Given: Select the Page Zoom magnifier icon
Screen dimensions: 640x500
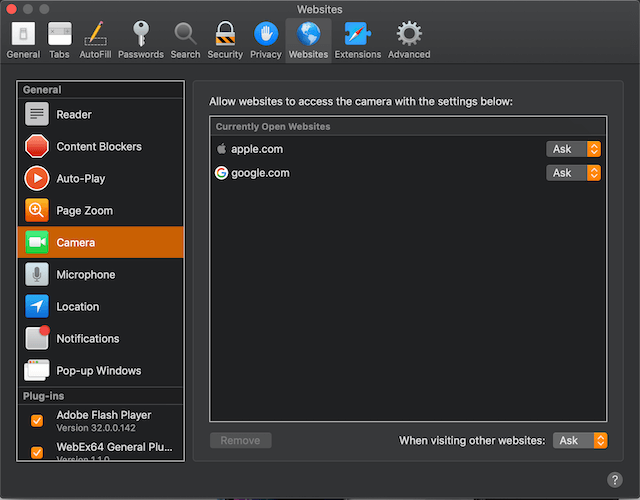Looking at the screenshot, I should [37, 211].
